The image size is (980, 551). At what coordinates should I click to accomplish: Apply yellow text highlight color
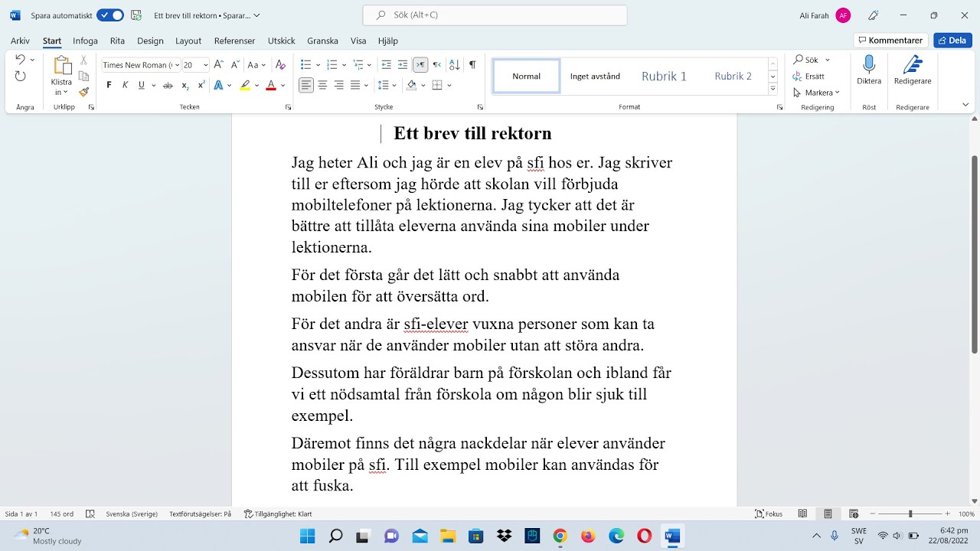click(x=245, y=85)
